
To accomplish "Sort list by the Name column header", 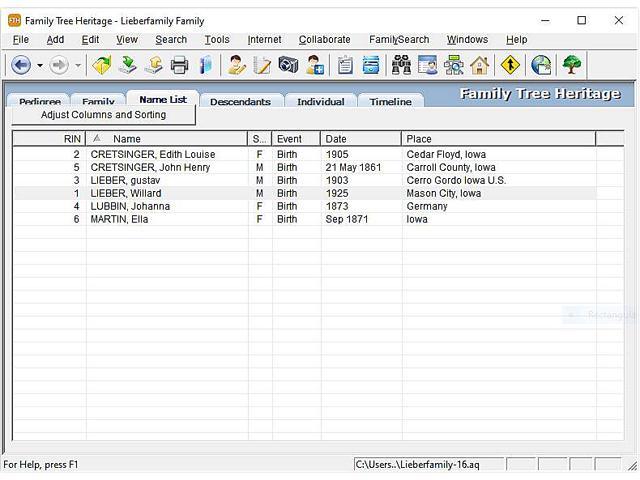I will click(126, 139).
